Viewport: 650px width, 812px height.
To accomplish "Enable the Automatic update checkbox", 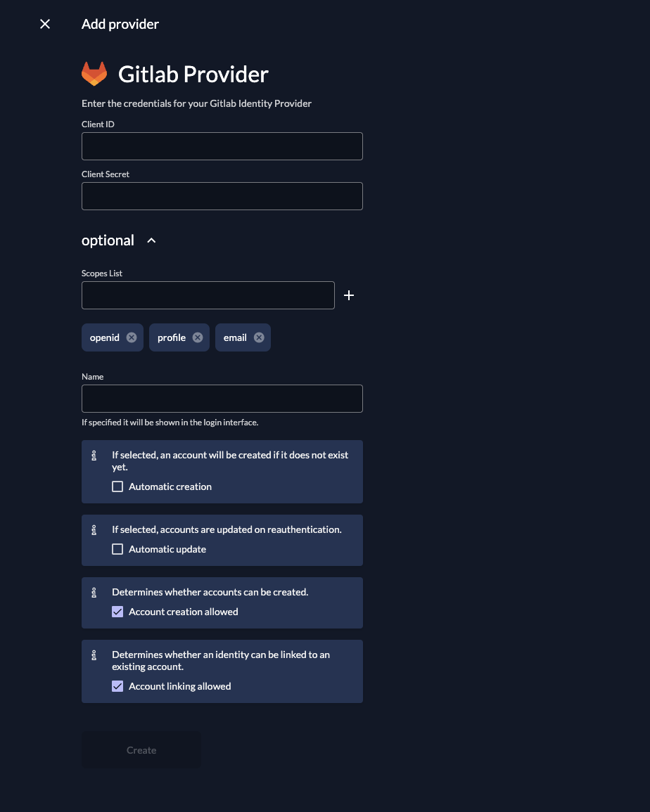I will point(117,549).
